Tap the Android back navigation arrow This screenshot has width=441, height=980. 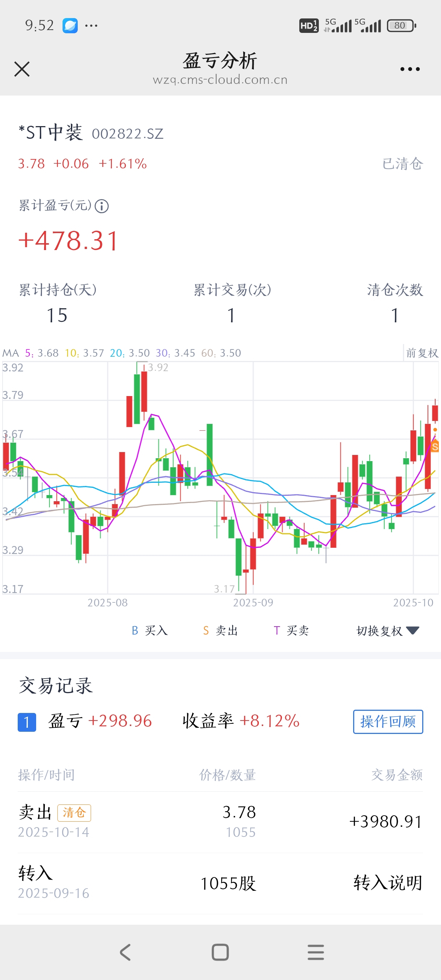[x=125, y=952]
